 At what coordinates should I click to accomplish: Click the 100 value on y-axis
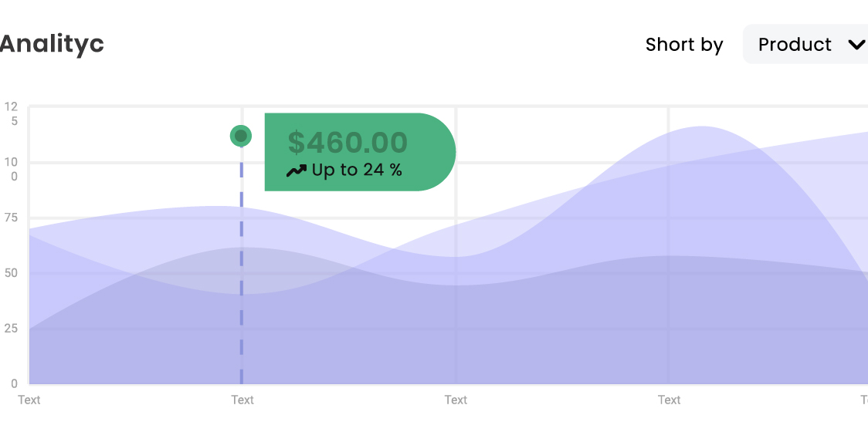[12, 169]
